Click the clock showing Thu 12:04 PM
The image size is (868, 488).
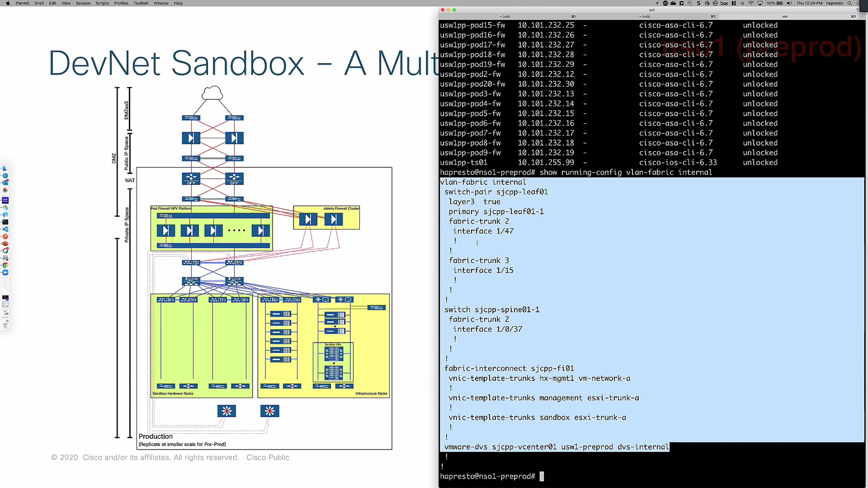(809, 3)
